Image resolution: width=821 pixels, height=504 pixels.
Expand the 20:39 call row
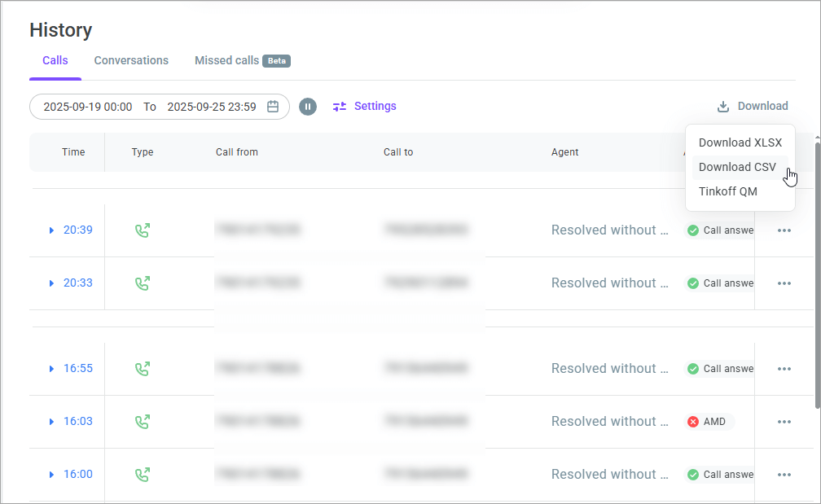pos(52,230)
